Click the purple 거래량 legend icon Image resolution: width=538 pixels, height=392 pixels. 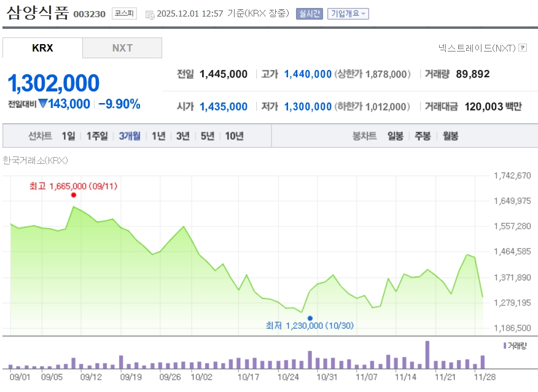pyautogui.click(x=505, y=345)
